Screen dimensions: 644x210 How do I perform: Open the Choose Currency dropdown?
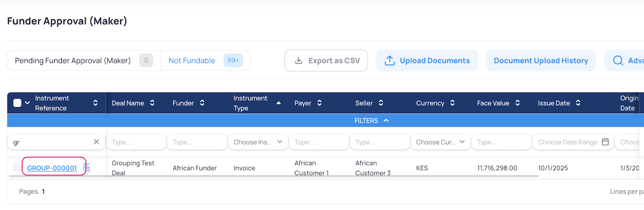click(x=441, y=142)
